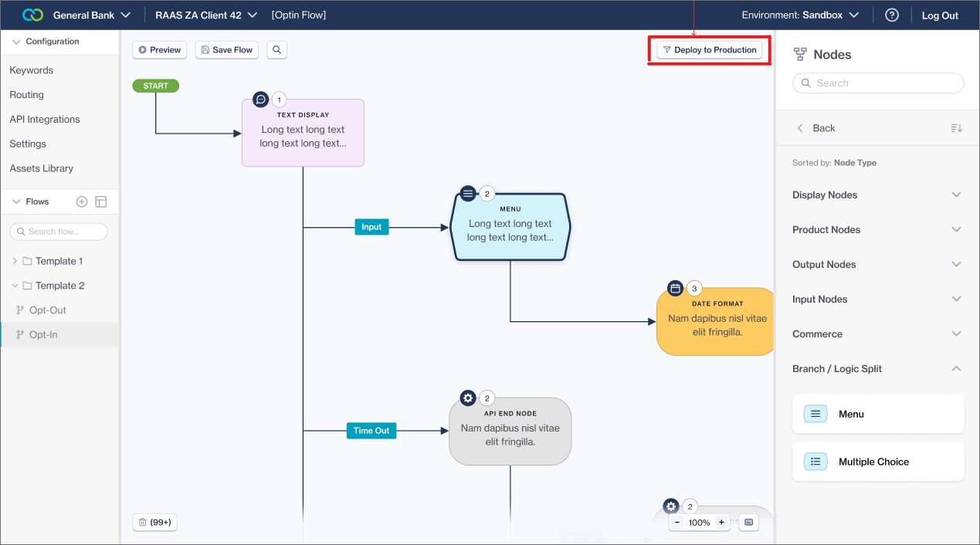
Task: Add a new flow with plus icon
Action: (x=82, y=201)
